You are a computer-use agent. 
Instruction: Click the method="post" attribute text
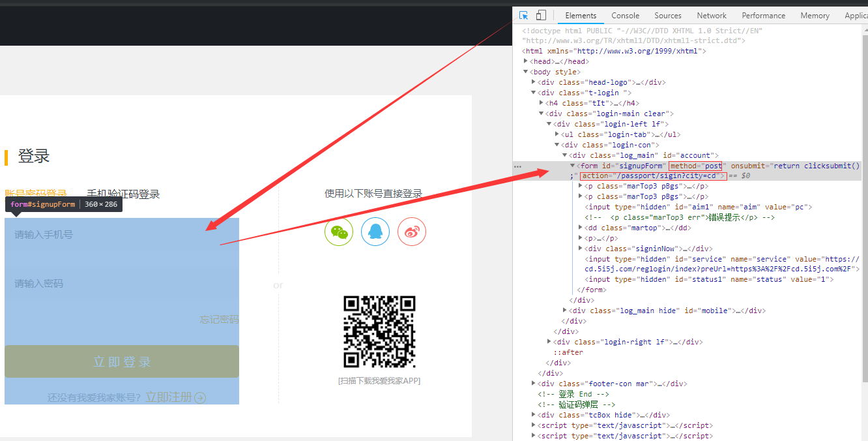[x=697, y=166]
